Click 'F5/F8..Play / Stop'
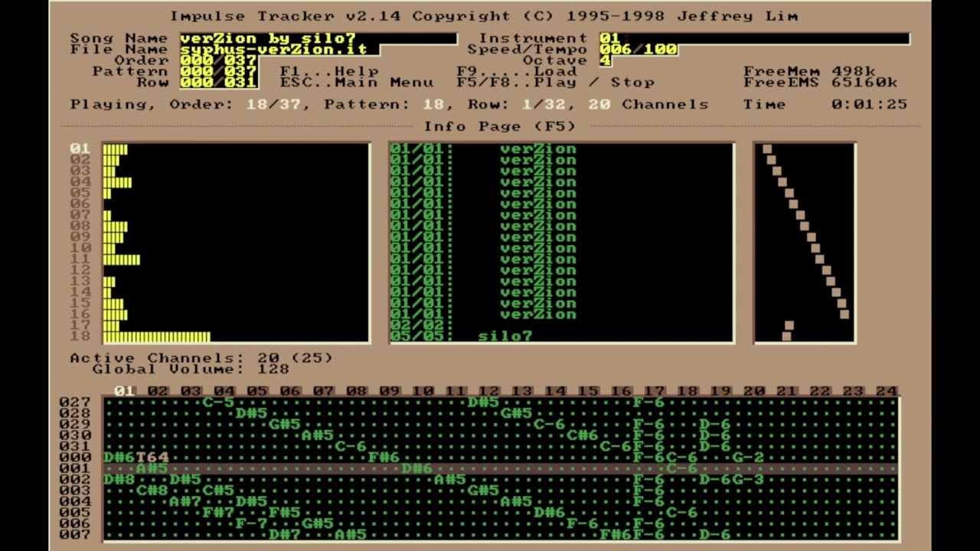Image resolution: width=980 pixels, height=551 pixels. [556, 82]
